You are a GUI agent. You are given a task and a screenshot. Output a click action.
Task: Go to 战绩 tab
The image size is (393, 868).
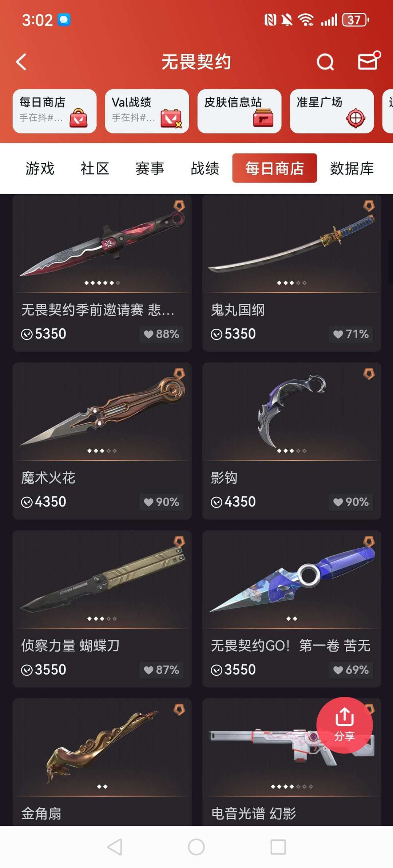point(205,168)
